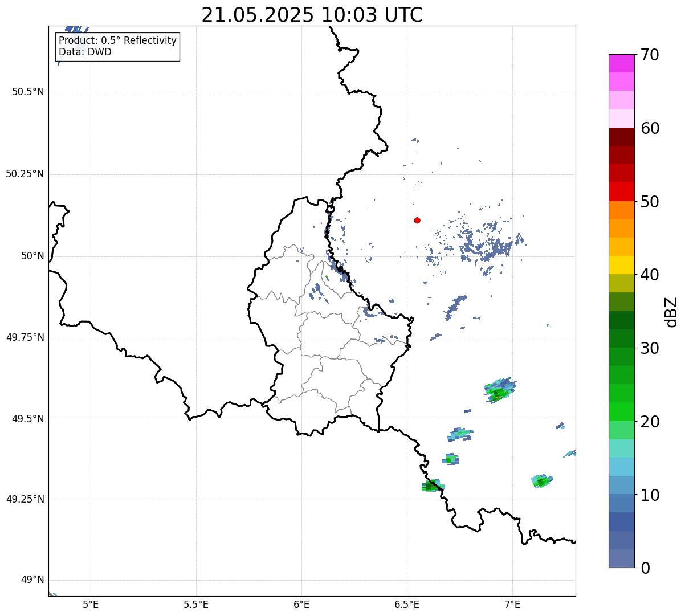Click the 50.25°N latitude label
The height and width of the screenshot is (616, 685).
tap(25, 174)
